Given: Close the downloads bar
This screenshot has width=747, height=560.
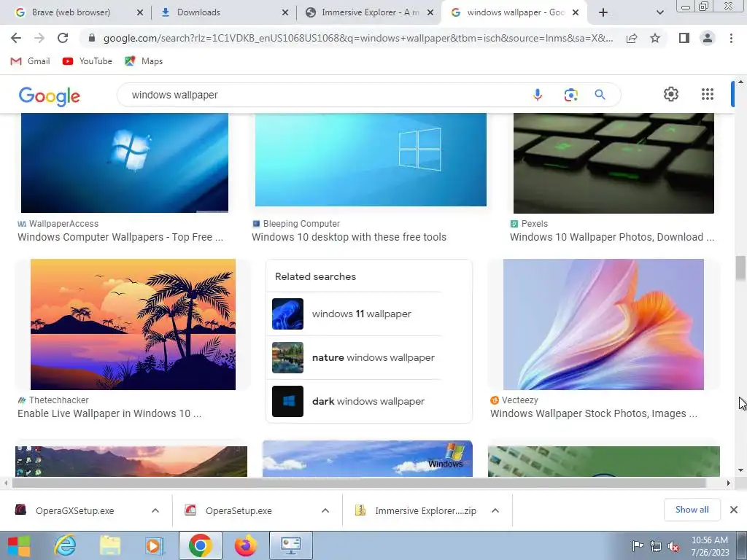Looking at the screenshot, I should click(x=734, y=510).
